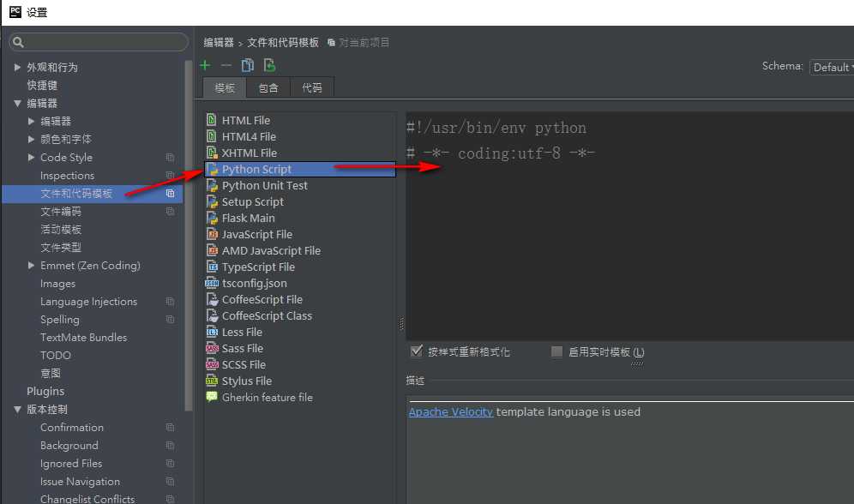This screenshot has height=504, width=854.
Task: Click the Setup Script python icon
Action: (212, 201)
